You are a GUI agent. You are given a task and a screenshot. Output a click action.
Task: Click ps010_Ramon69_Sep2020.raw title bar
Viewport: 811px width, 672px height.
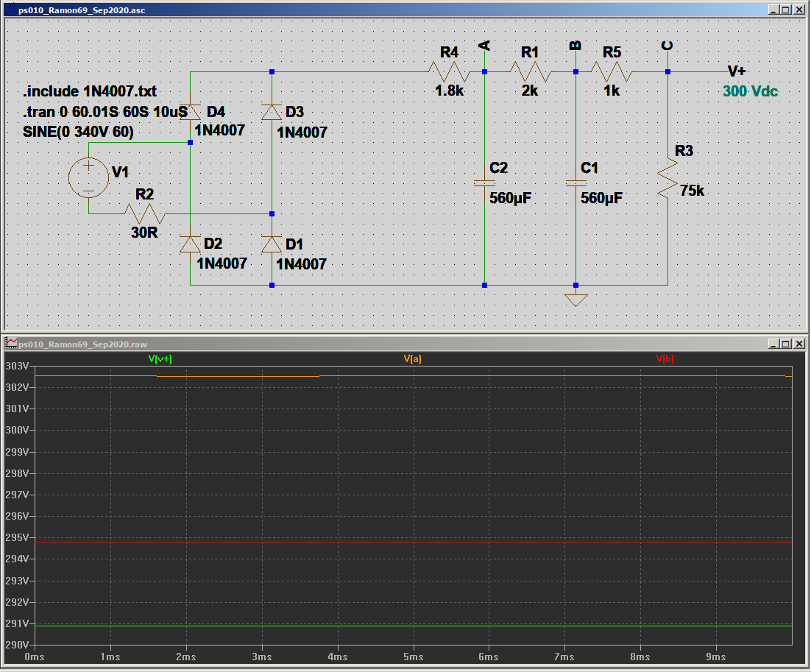[x=405, y=344]
